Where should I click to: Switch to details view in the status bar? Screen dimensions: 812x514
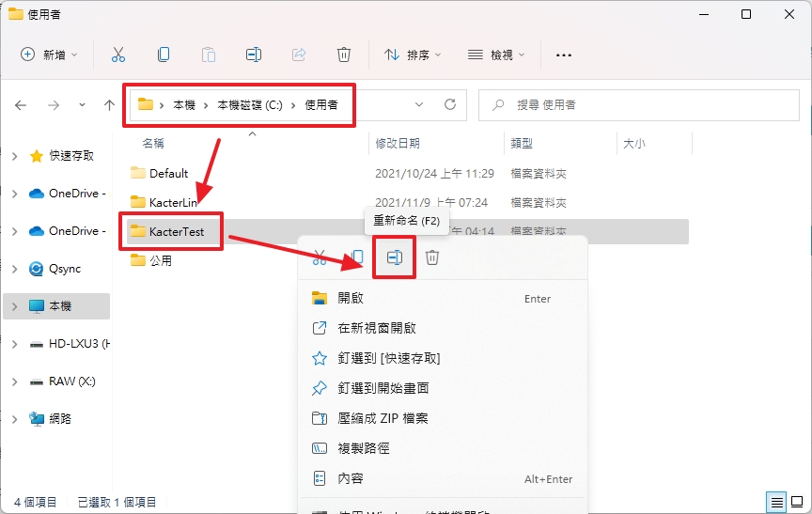pos(776,502)
